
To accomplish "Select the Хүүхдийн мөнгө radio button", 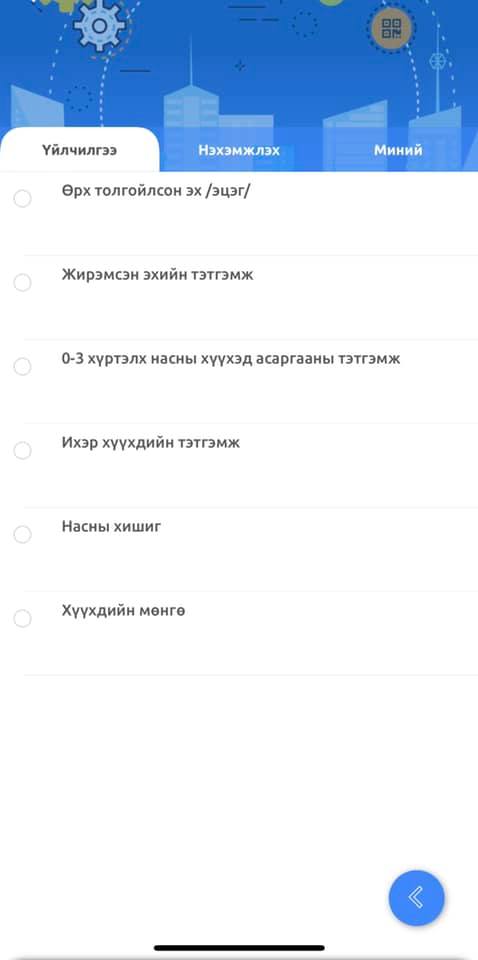I will (x=23, y=618).
